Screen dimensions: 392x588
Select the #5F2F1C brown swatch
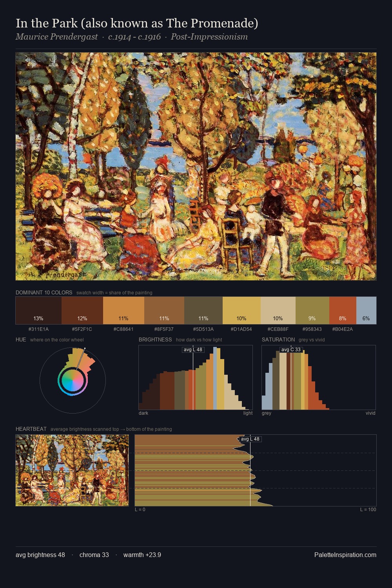pos(82,310)
